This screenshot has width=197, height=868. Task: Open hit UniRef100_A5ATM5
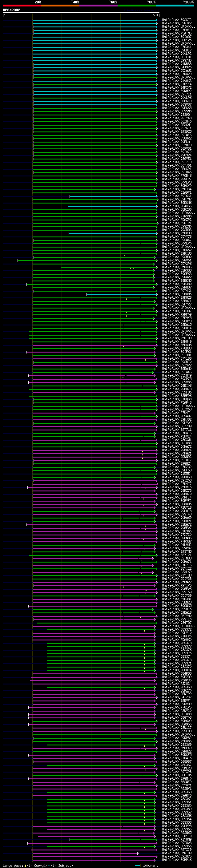(177, 33)
